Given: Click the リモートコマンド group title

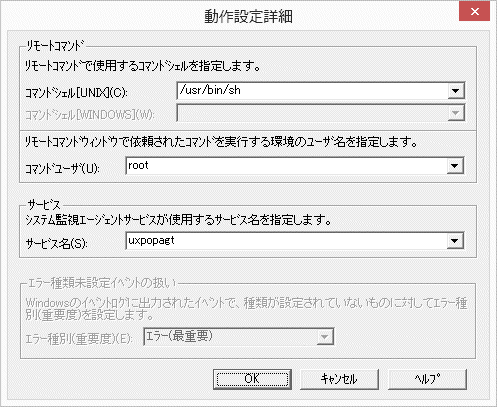Looking at the screenshot, I should (x=55, y=46).
